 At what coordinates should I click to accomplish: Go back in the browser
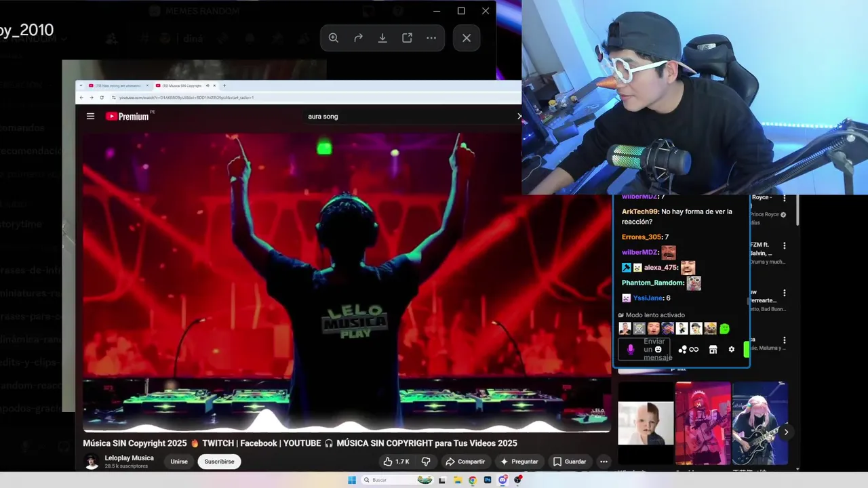coord(81,98)
